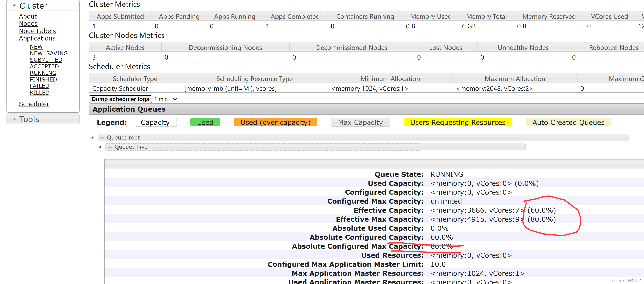This screenshot has width=644, height=284.
Task: Click the green Used legend swatch
Action: tap(205, 122)
